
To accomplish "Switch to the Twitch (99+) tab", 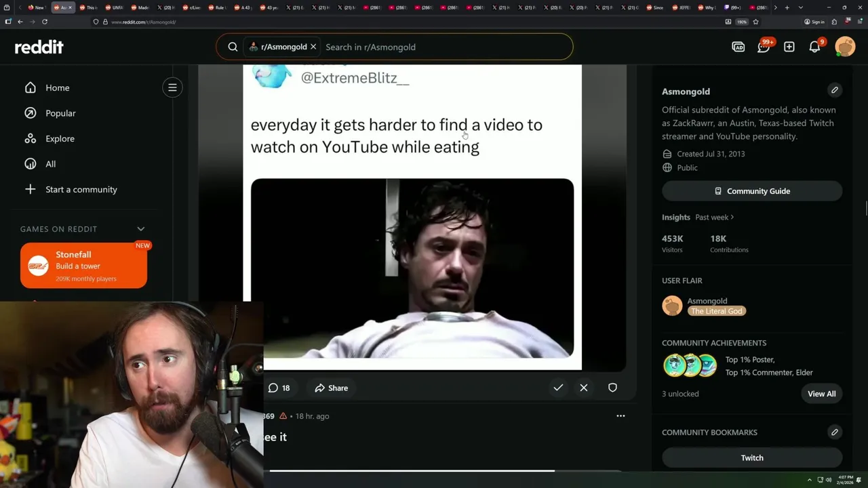I will coord(732,7).
